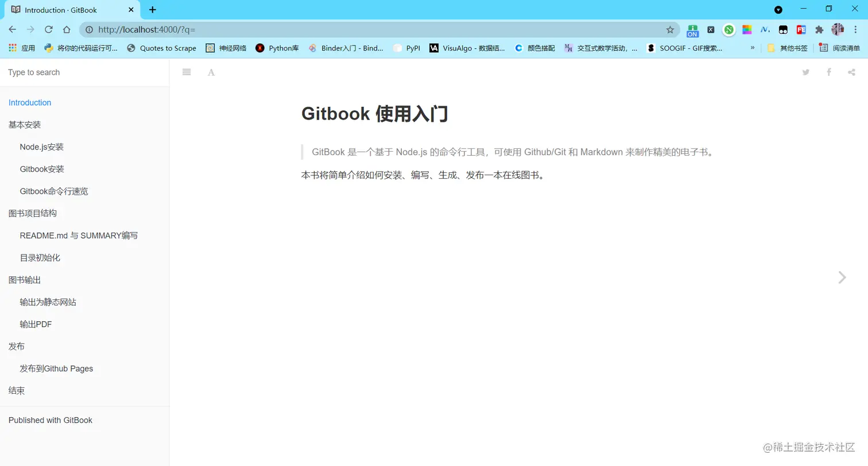Open the share options icon in page toolbar

click(851, 72)
